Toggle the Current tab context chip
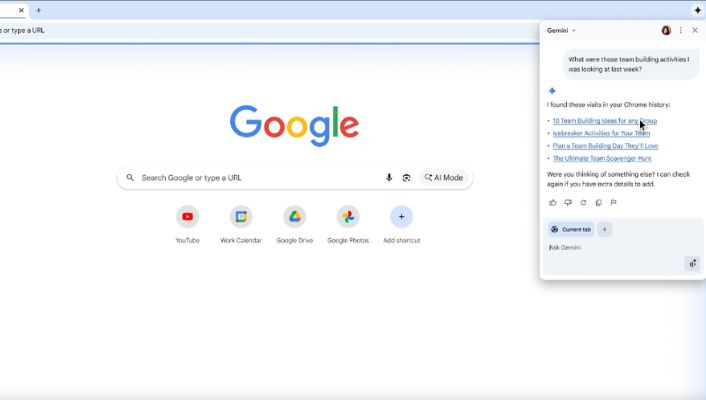The image size is (706, 400). click(571, 229)
